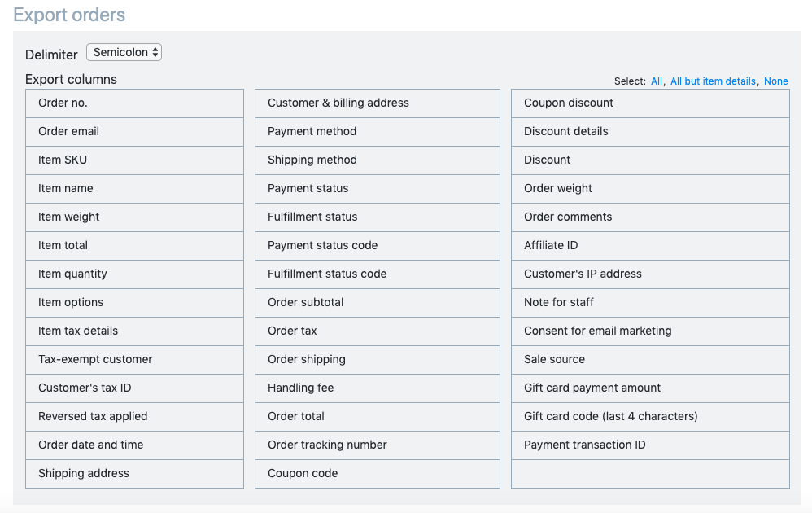Toggle 'Item tax details' column

click(134, 331)
